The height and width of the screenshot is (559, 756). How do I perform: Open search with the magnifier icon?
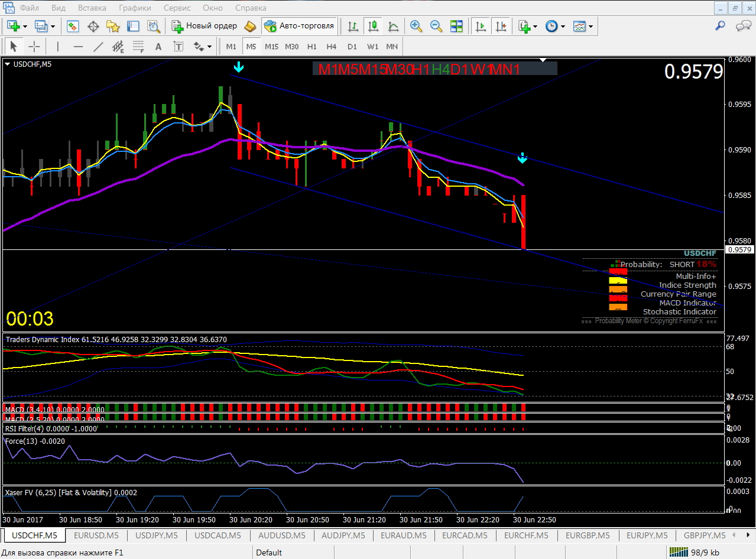coord(720,26)
